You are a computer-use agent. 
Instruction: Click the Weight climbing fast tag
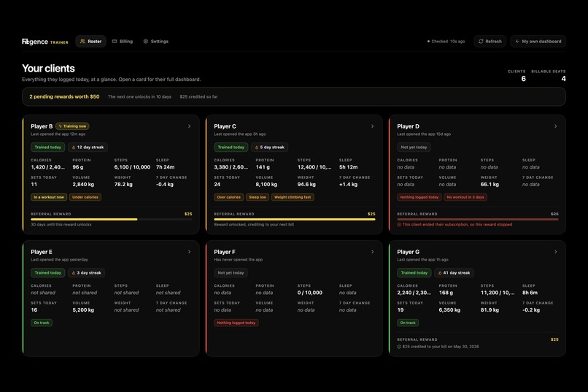pyautogui.click(x=293, y=197)
